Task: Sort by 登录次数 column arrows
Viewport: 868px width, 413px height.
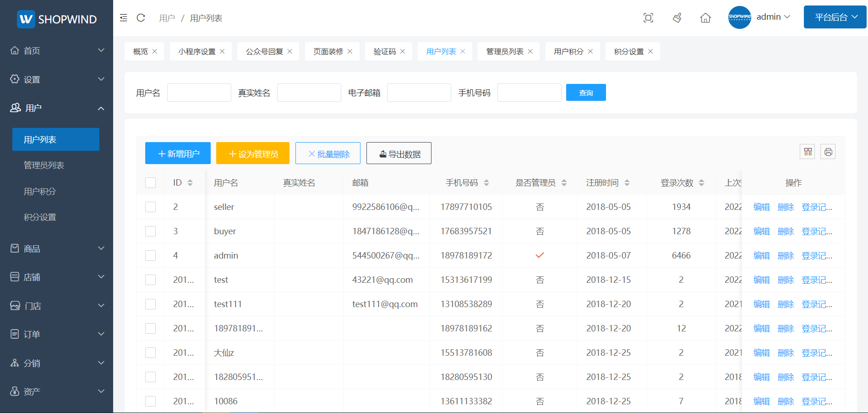Action: [x=702, y=183]
